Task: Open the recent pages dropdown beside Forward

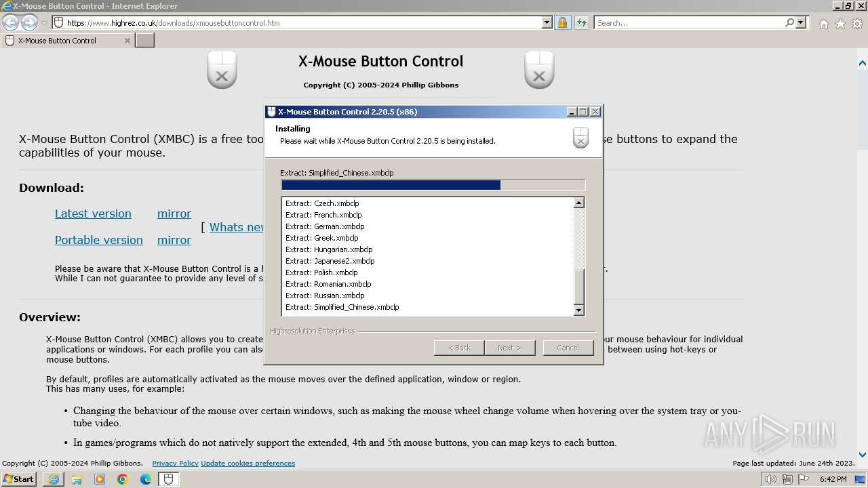Action: 44,23
